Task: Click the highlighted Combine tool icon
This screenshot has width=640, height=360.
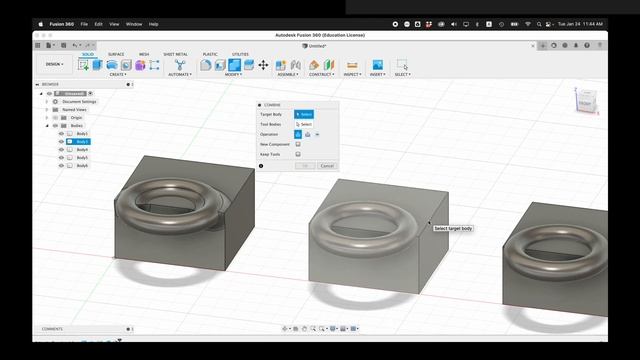Action: point(234,64)
